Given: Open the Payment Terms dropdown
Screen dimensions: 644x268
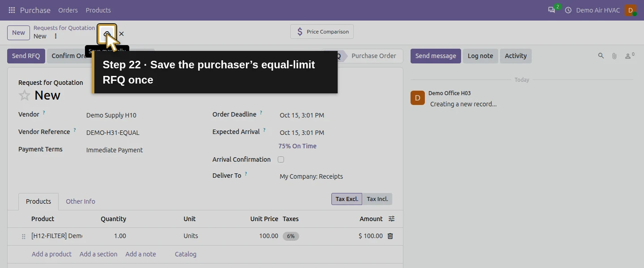Looking at the screenshot, I should (x=143, y=150).
